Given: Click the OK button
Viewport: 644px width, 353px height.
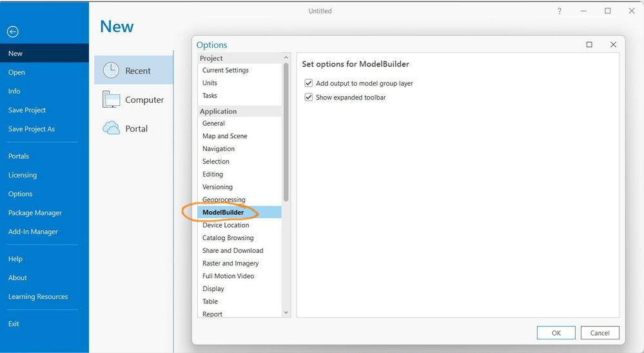Looking at the screenshot, I should (556, 333).
